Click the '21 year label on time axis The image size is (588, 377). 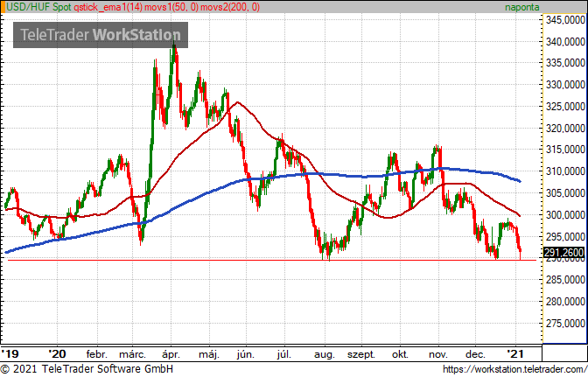point(514,353)
